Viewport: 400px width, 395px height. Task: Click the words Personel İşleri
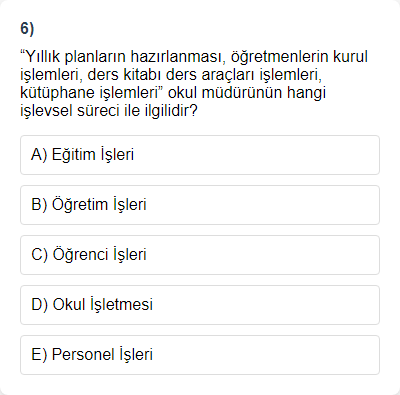click(102, 355)
